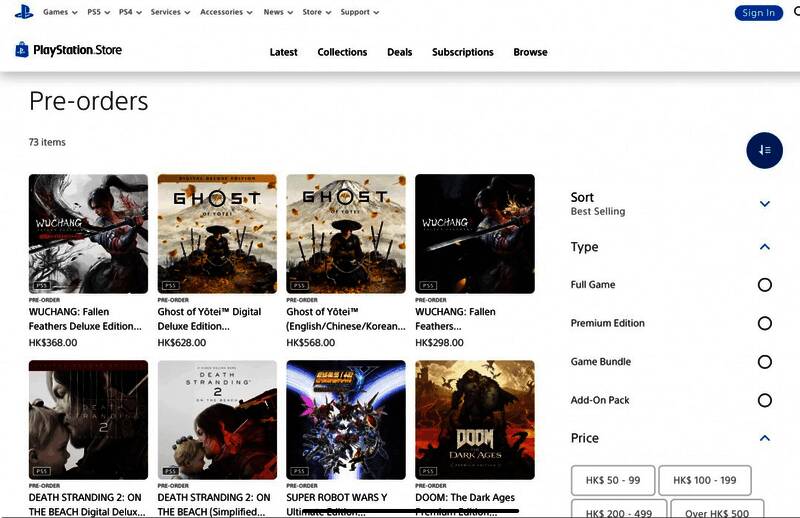Filter by HK$ 50 - 99 price
The height and width of the screenshot is (518, 800).
pos(611,480)
